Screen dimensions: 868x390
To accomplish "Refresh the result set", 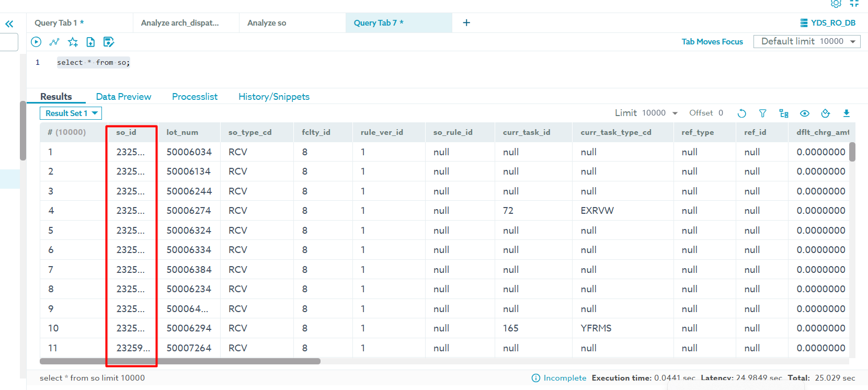I will (741, 113).
